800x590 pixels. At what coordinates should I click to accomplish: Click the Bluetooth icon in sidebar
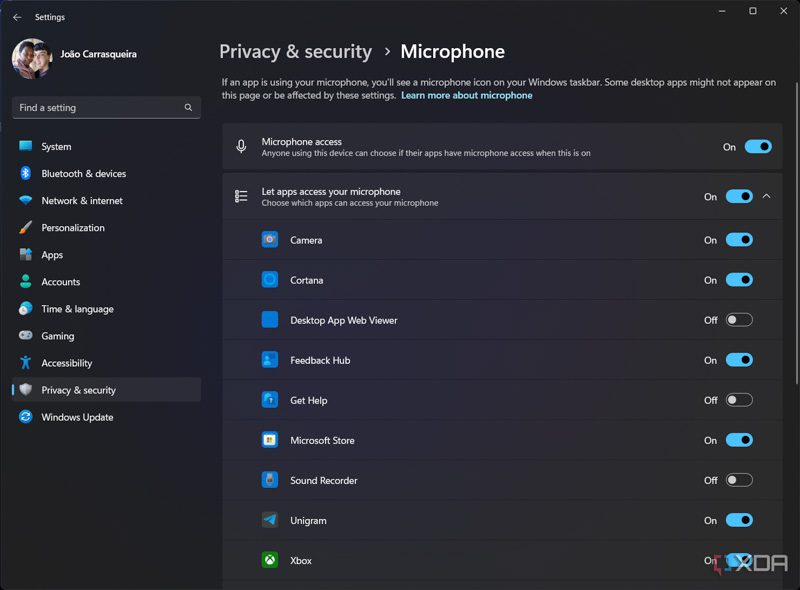[x=26, y=173]
